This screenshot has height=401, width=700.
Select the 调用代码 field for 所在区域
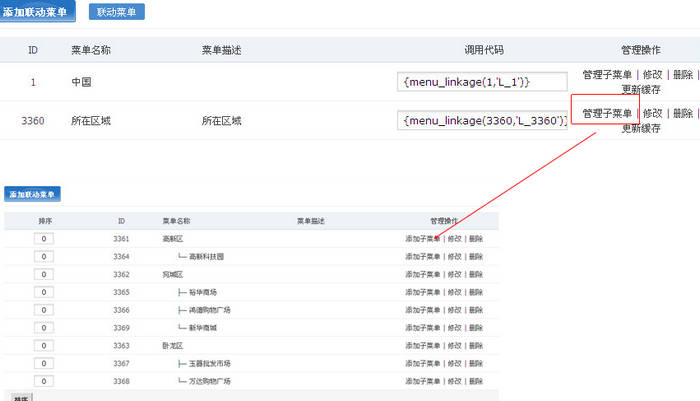click(x=482, y=121)
